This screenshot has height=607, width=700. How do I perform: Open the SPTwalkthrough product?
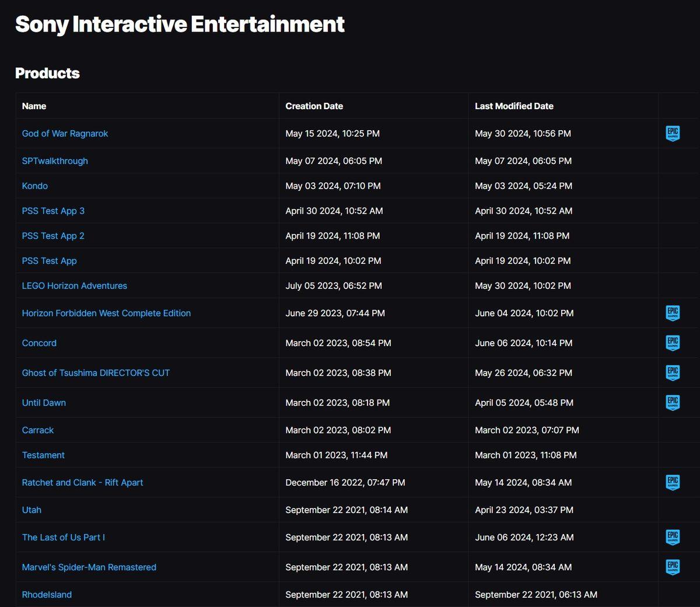(55, 161)
